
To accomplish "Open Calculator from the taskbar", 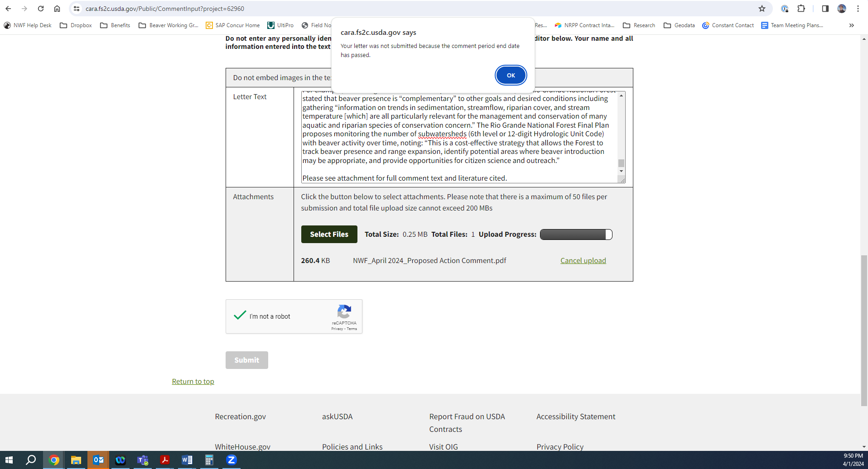I will click(x=209, y=460).
